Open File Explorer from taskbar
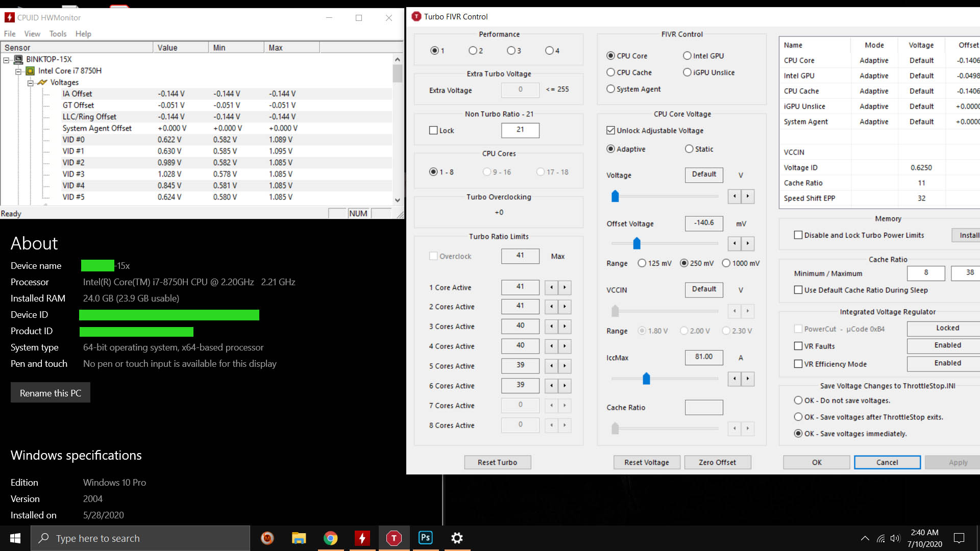This screenshot has width=980, height=551. (x=299, y=538)
